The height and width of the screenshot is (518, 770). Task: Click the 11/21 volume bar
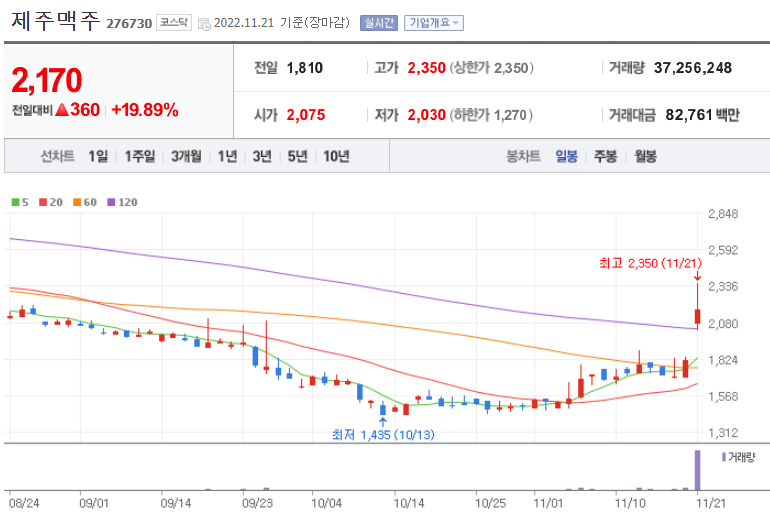click(x=697, y=470)
